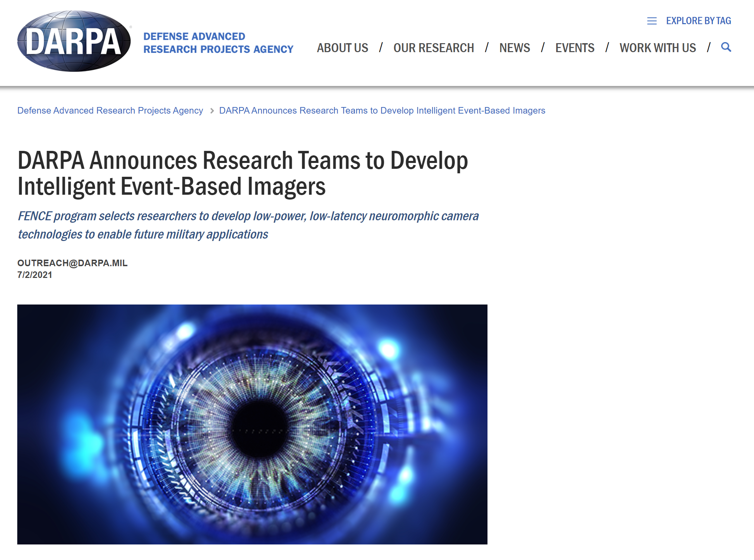Screen dimensions: 754x560
Task: Open the About Us menu
Action: (342, 48)
